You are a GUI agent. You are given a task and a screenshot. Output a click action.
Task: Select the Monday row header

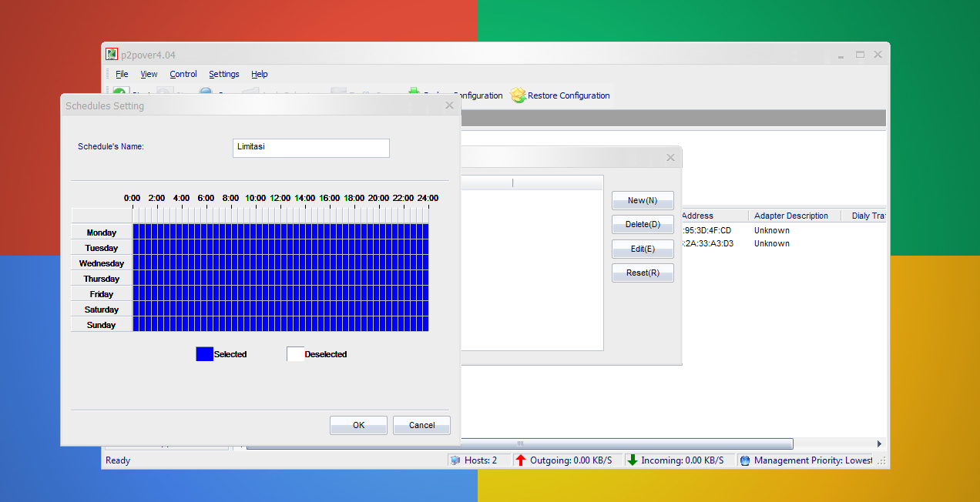[x=102, y=232]
